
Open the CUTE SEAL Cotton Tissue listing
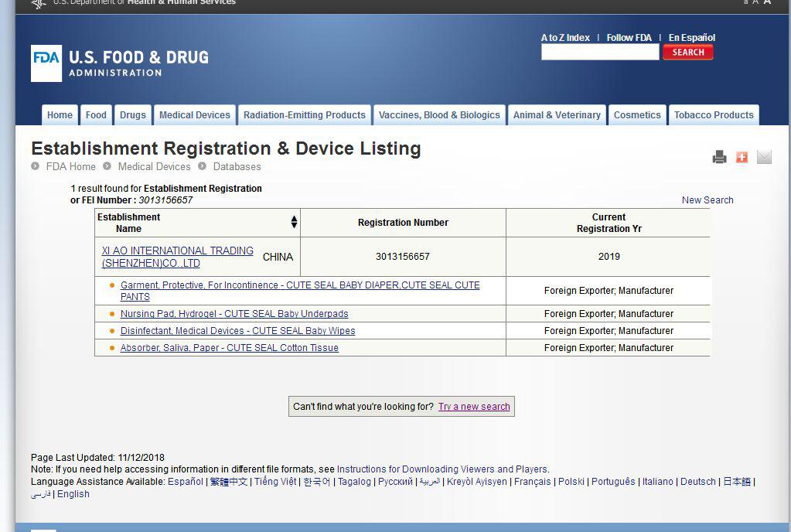[229, 348]
